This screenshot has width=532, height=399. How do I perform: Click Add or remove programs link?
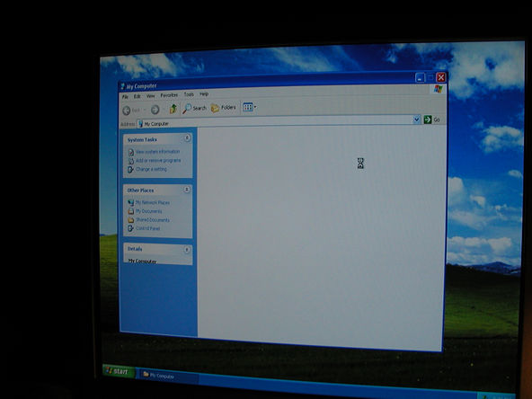coord(158,161)
